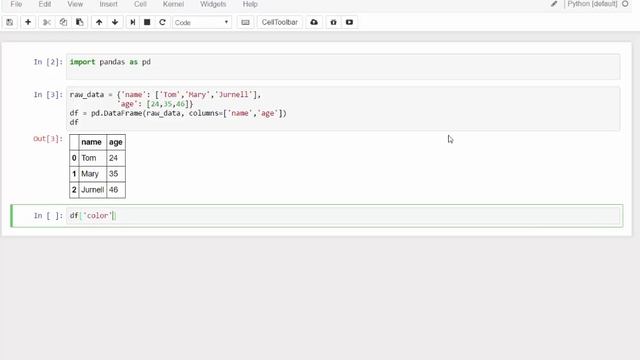Restart the kernel with the circular arrow
The image size is (640, 360).
pos(162,22)
